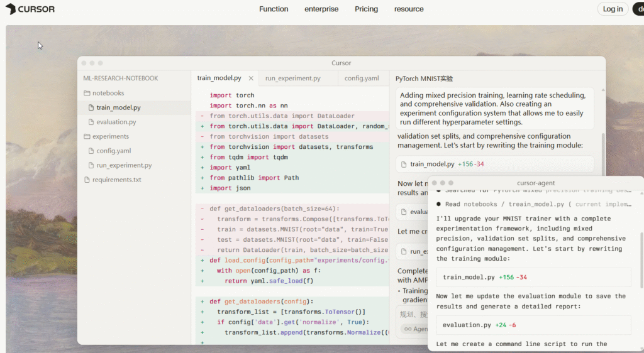644x353 pixels.
Task: Click the infinity Agent mode icon
Action: pyautogui.click(x=408, y=329)
